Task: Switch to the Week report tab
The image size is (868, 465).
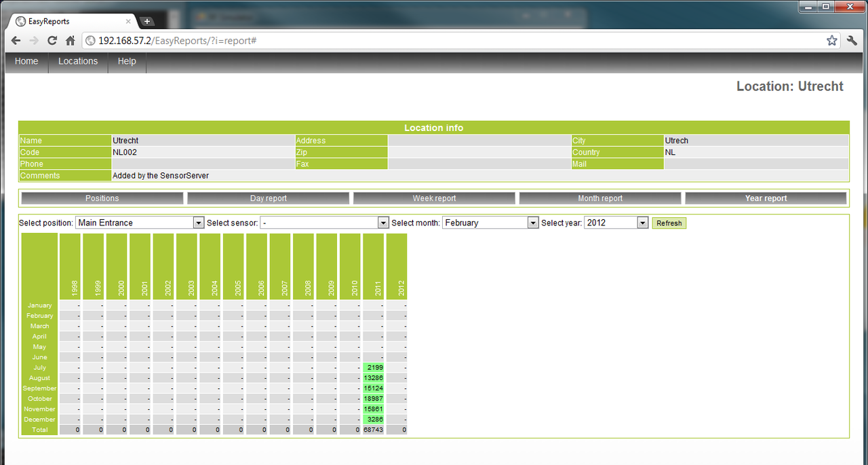Action: click(x=433, y=198)
